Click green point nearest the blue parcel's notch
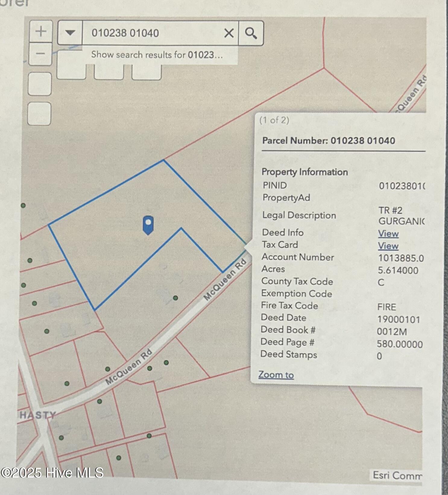448x495 pixels. point(175,298)
